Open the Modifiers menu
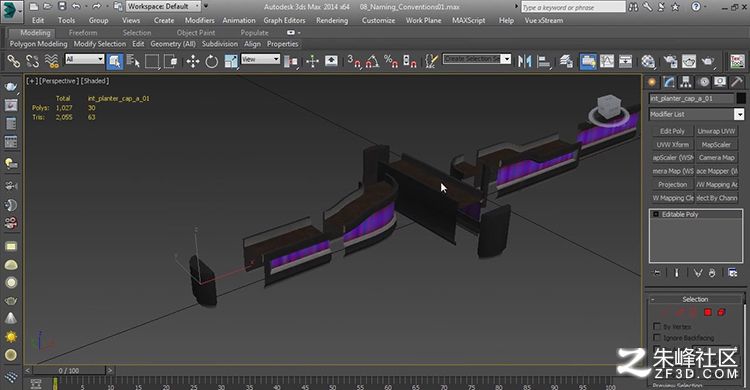Screen dimensions: 750x390 pos(199,20)
